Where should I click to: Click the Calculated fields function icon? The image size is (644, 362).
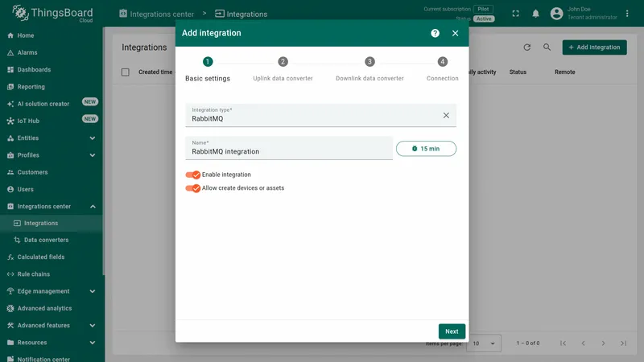10,257
